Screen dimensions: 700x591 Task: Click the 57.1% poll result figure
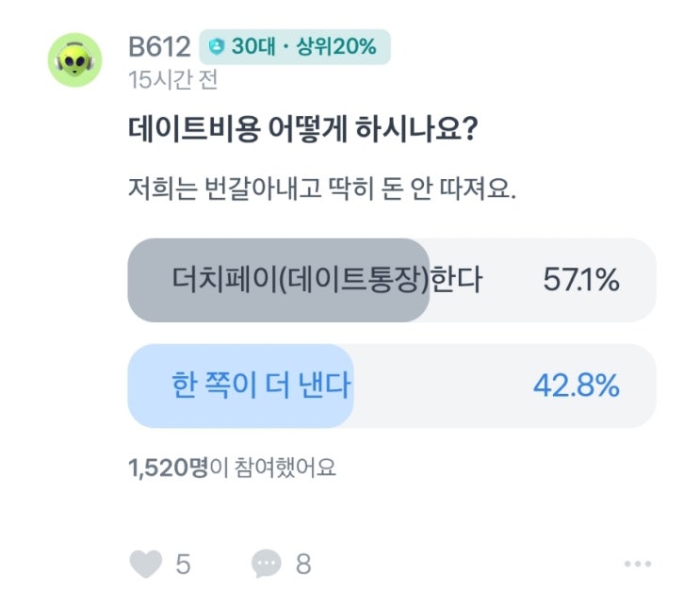click(580, 280)
